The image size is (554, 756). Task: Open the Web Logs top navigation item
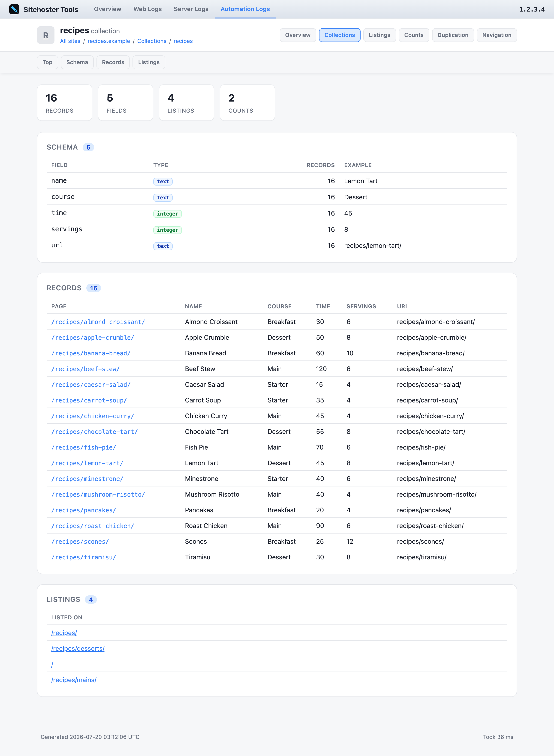coord(148,9)
